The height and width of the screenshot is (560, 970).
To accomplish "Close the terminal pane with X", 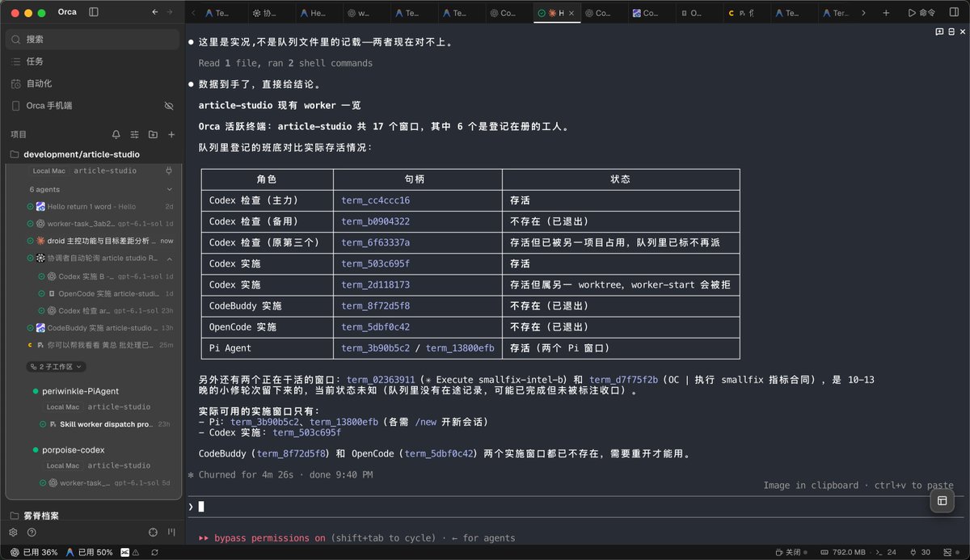I will click(x=962, y=32).
